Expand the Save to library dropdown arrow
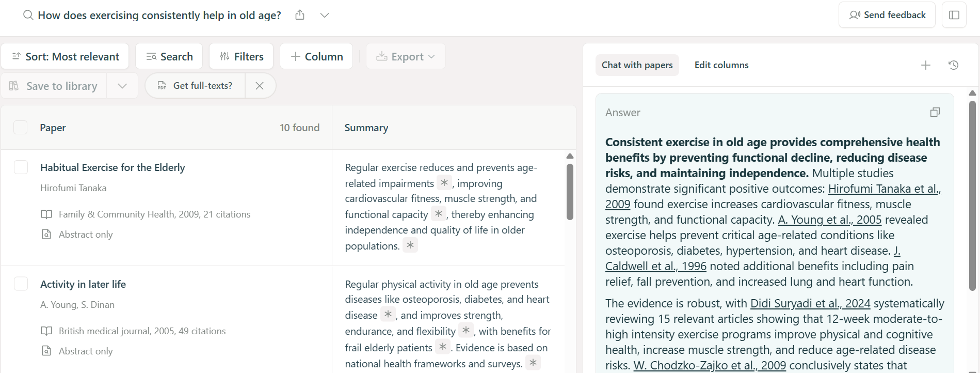980x373 pixels. (122, 86)
